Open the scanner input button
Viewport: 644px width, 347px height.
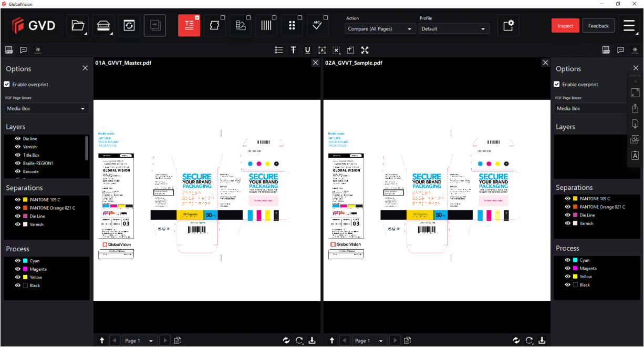[103, 25]
